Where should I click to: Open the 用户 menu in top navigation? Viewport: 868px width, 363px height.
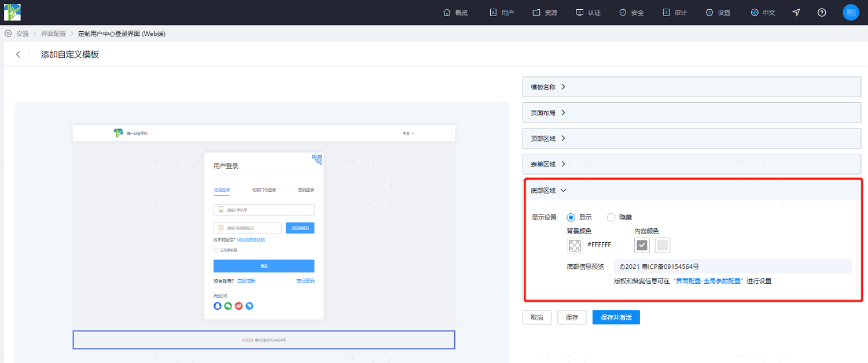click(502, 12)
